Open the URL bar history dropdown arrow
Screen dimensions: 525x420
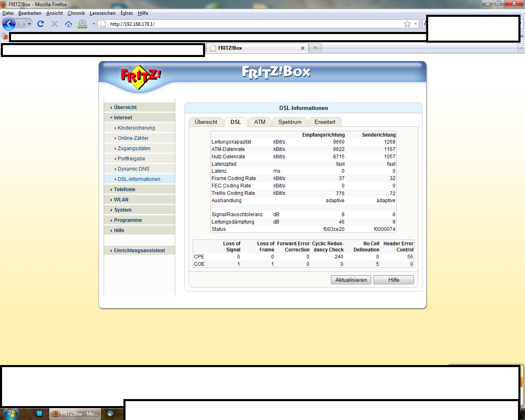[x=415, y=24]
